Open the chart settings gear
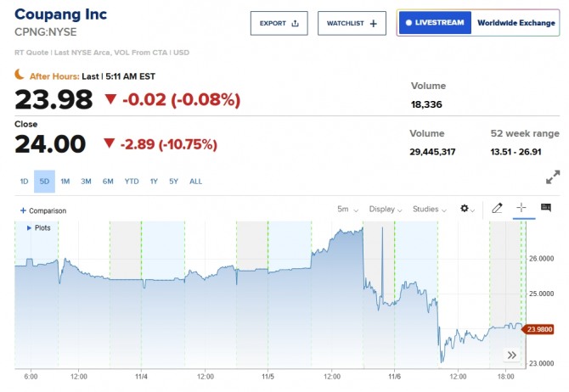 point(466,209)
